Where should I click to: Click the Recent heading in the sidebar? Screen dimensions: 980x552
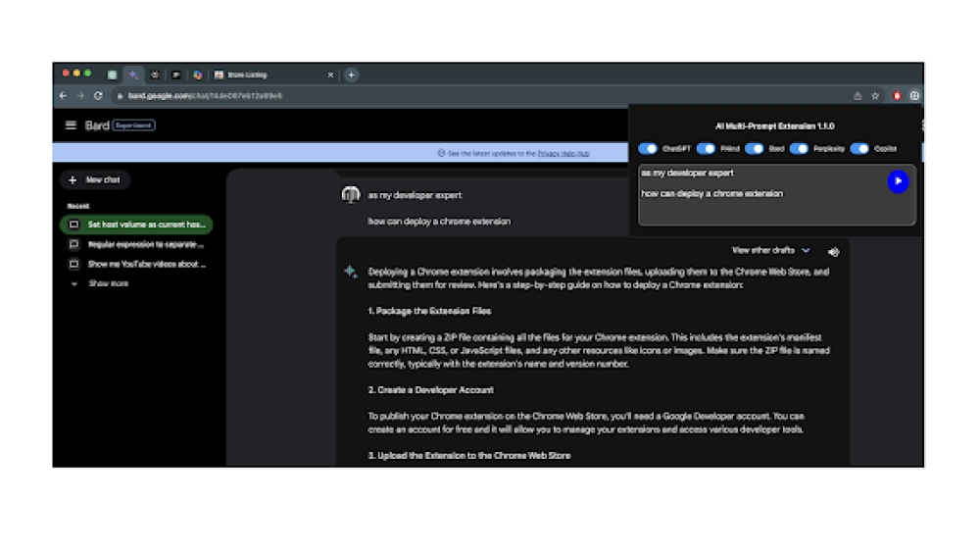click(78, 206)
